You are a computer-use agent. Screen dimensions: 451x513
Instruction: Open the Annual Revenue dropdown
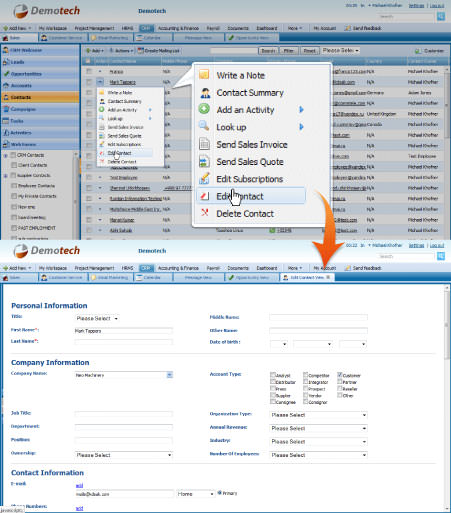[318, 428]
